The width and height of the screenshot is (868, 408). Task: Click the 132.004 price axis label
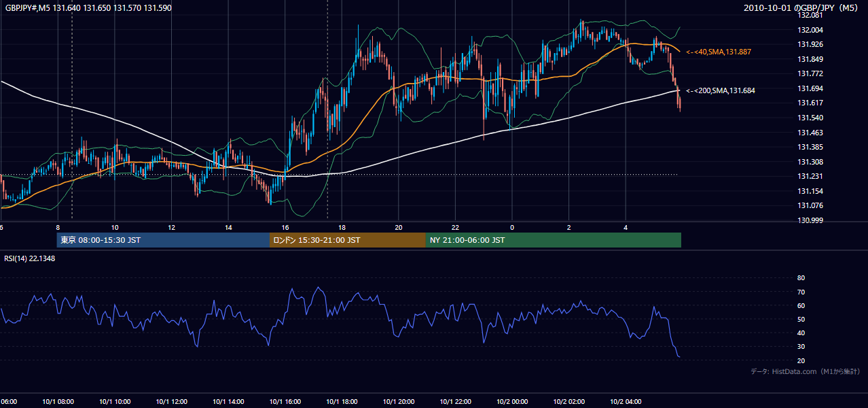[x=810, y=30]
